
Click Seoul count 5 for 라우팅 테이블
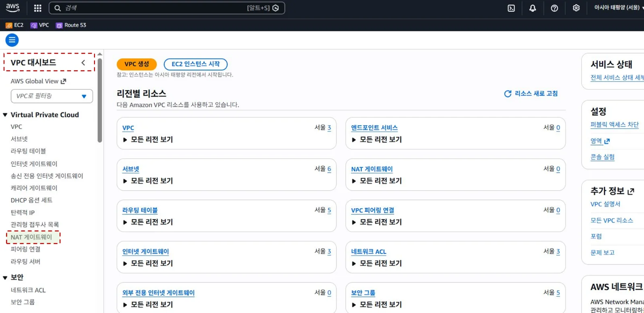click(329, 210)
